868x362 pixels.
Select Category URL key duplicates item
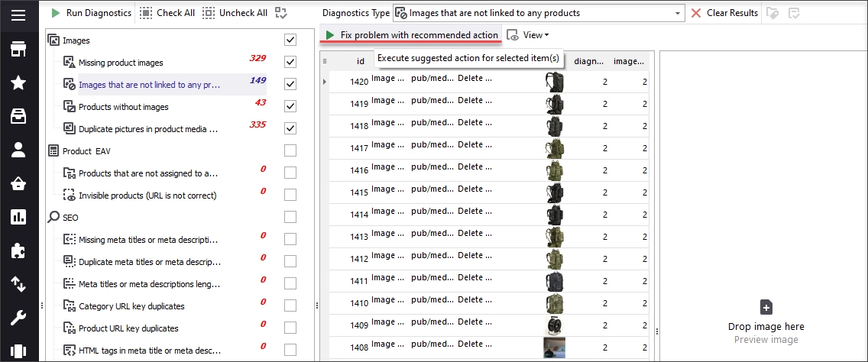tap(131, 306)
